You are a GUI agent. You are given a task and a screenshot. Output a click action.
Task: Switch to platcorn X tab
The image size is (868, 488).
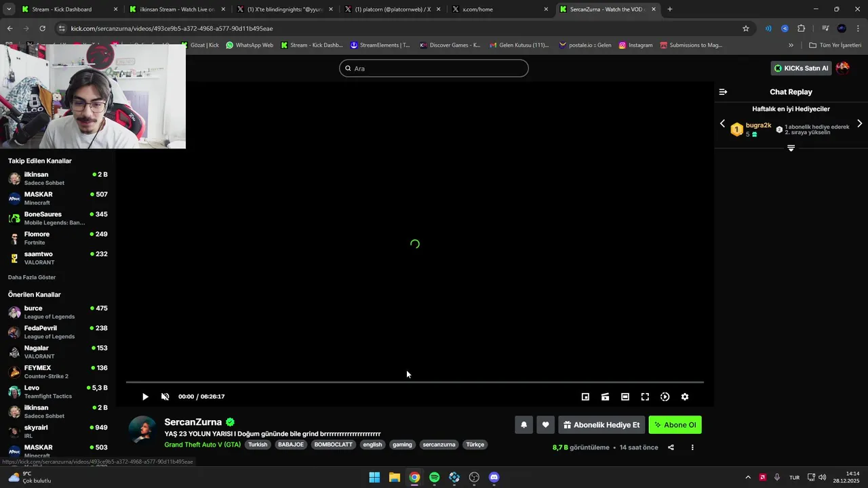pos(391,9)
